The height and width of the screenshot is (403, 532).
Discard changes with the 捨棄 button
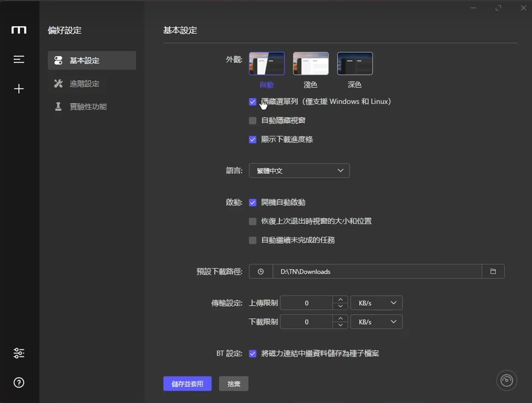[233, 384]
